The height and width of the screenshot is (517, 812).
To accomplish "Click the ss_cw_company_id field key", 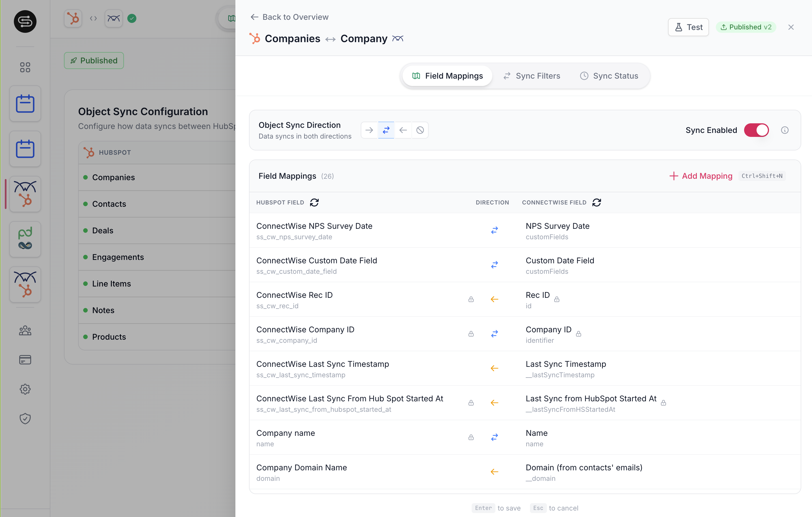I will (x=287, y=341).
